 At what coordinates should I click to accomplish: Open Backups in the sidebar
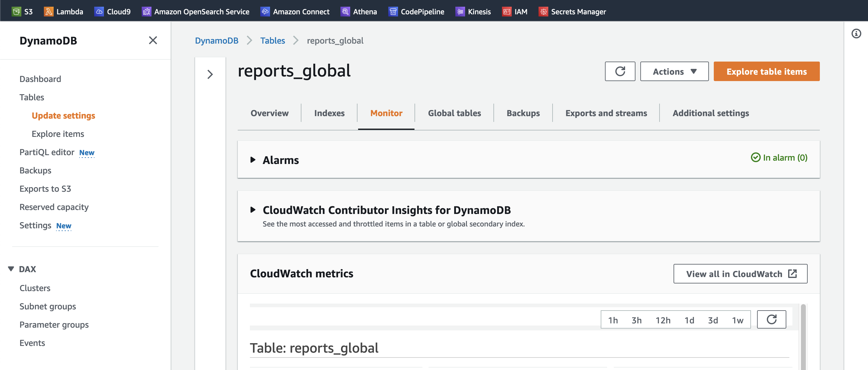(35, 170)
